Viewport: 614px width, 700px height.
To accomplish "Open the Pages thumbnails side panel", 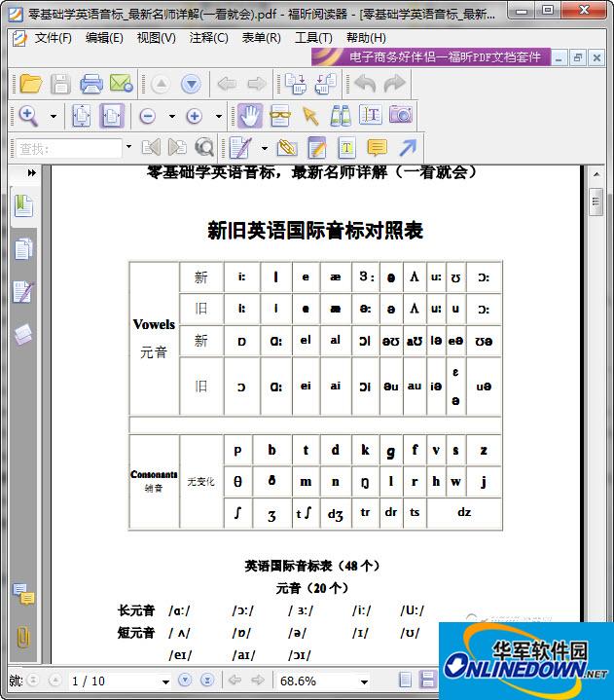I will 23,249.
